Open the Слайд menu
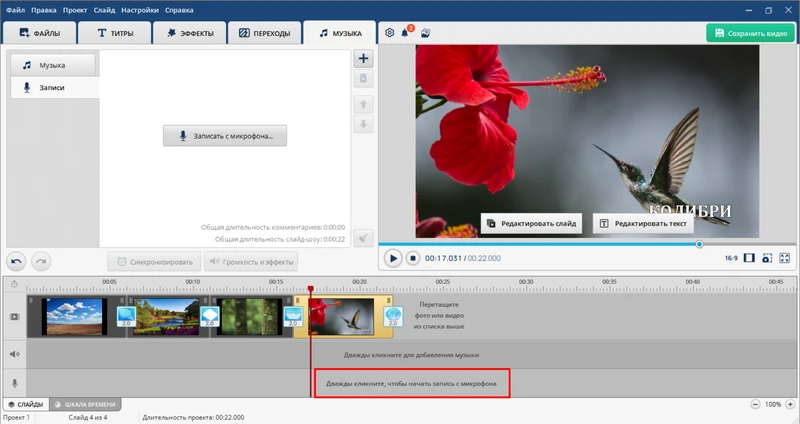This screenshot has width=800, height=424. coord(103,9)
